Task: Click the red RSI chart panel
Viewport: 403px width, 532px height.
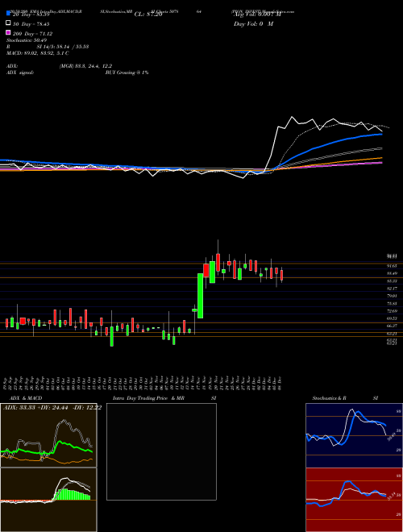Action: [x=354, y=500]
